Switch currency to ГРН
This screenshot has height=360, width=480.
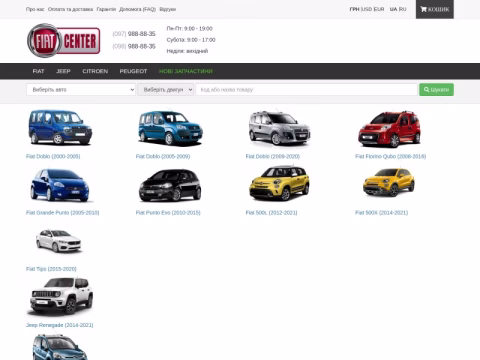[x=354, y=9]
